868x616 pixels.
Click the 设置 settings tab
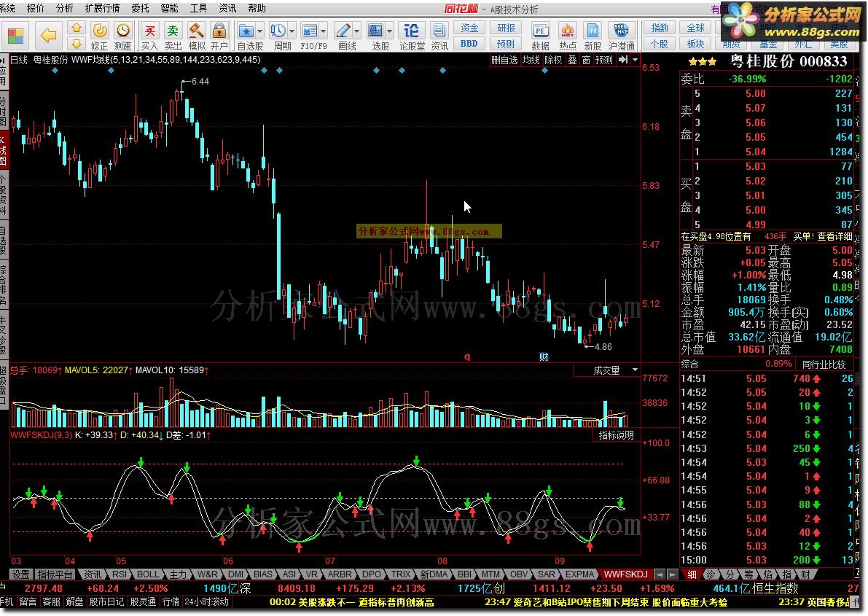pos(20,574)
